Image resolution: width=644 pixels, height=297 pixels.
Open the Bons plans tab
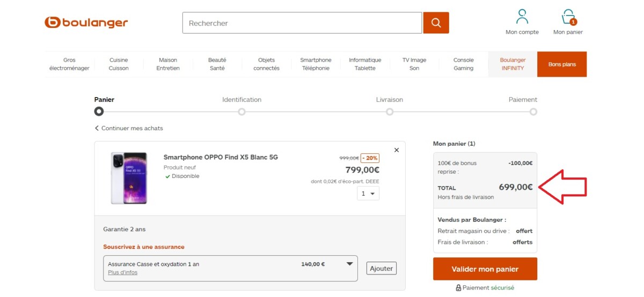click(x=562, y=64)
